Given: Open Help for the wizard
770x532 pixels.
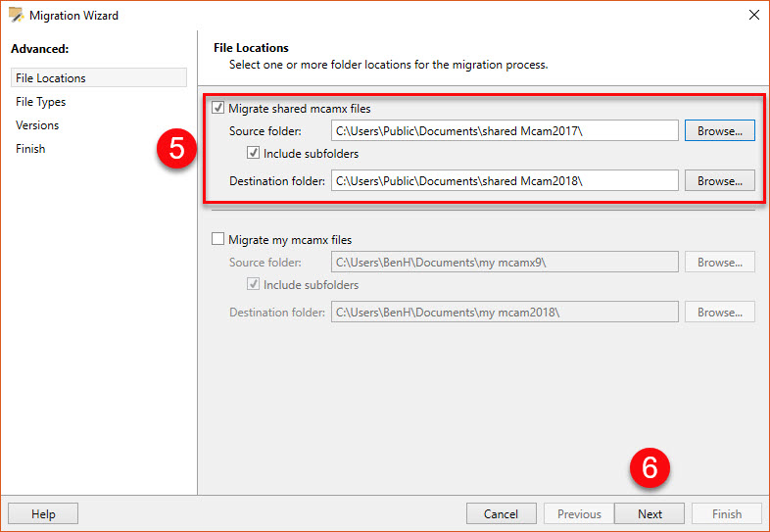Looking at the screenshot, I should pyautogui.click(x=43, y=513).
